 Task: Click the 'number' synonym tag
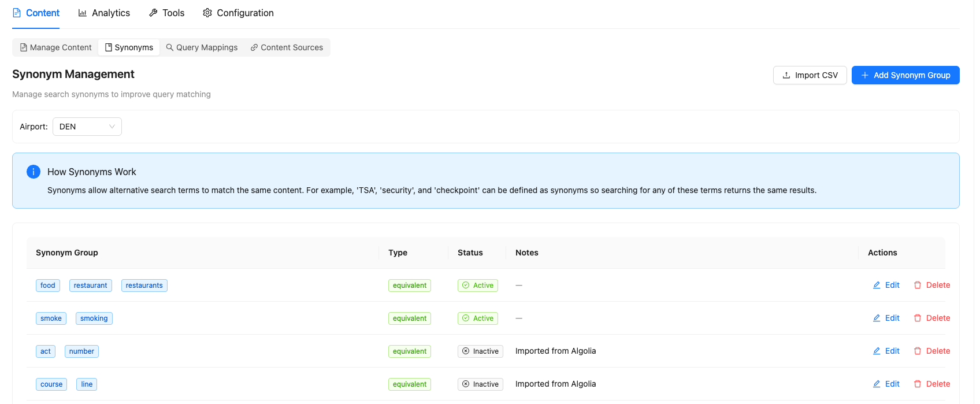pos(81,351)
